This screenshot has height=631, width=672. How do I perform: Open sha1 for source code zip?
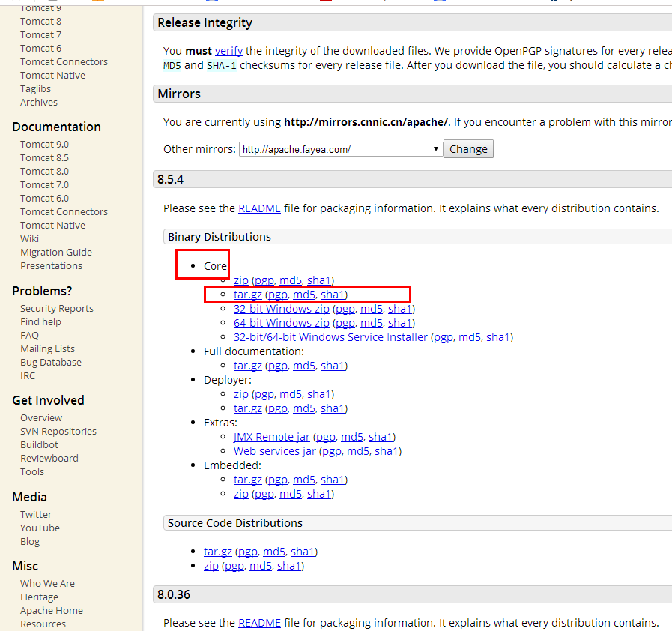289,566
